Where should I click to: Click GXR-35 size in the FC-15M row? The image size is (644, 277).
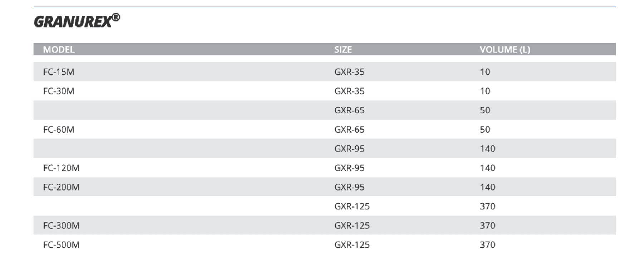tap(349, 72)
